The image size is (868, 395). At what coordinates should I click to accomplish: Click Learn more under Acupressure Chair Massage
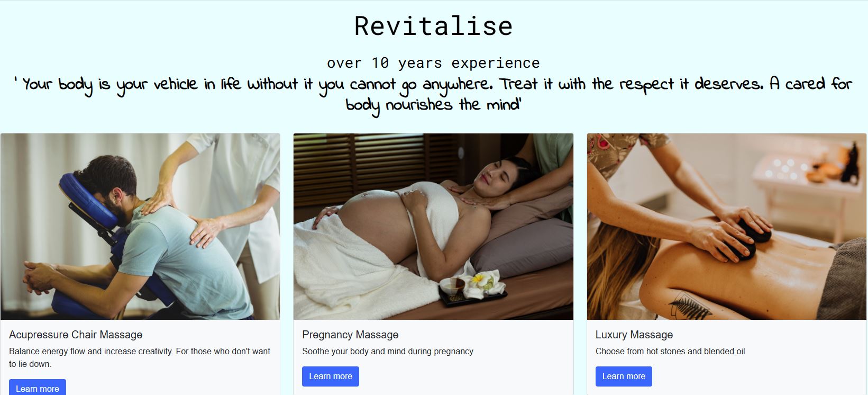coord(38,387)
